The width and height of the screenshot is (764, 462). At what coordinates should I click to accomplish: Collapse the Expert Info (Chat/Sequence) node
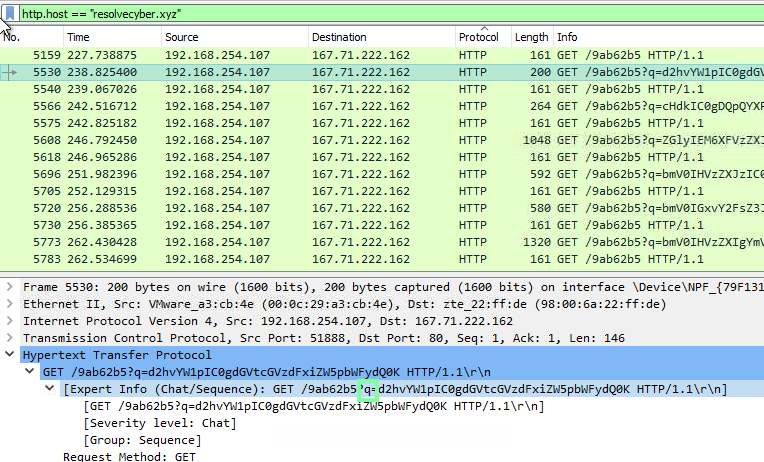[50, 389]
